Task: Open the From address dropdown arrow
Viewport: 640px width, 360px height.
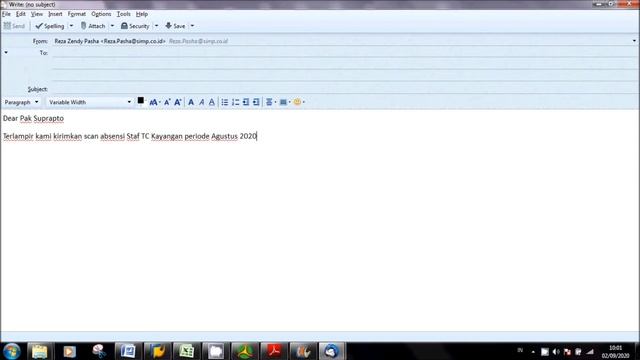Action: point(634,41)
